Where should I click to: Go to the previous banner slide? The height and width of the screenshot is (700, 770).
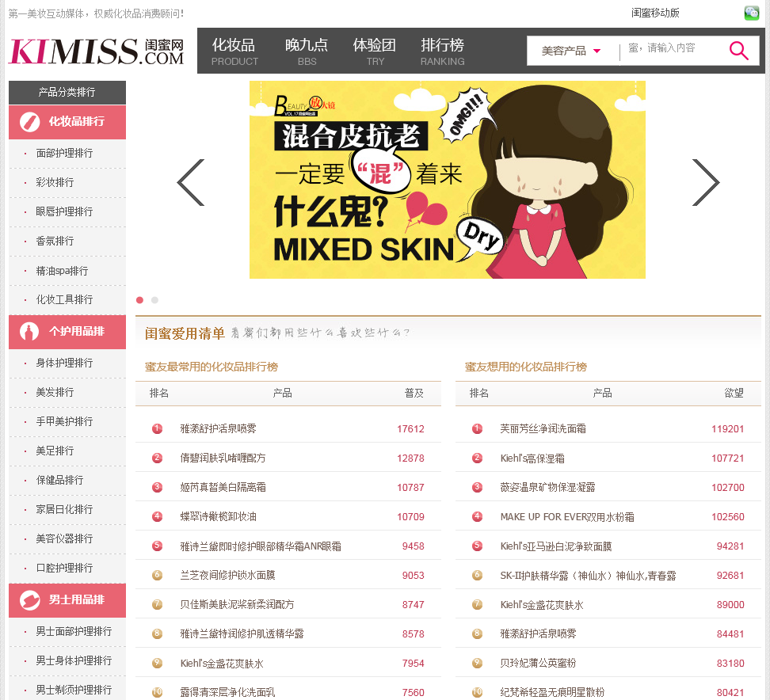click(x=191, y=183)
